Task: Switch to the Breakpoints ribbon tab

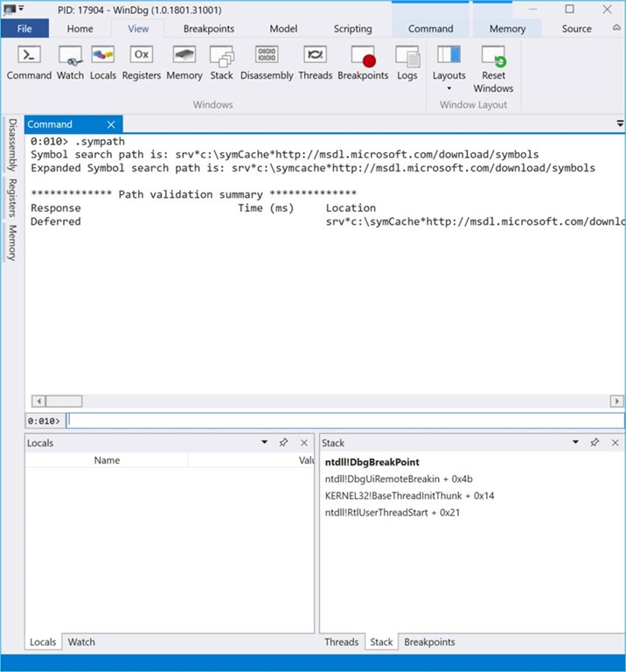Action: tap(209, 29)
